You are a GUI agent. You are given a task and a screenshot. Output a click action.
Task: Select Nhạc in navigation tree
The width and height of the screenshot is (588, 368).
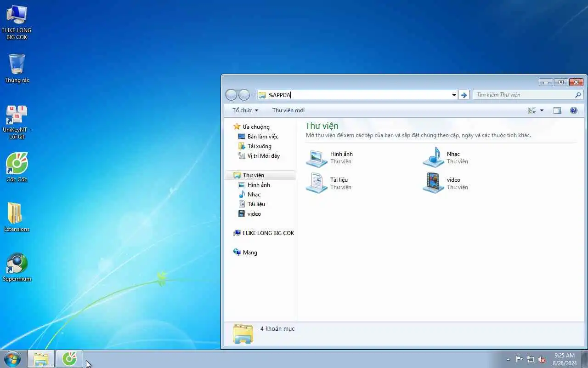[x=249, y=195]
